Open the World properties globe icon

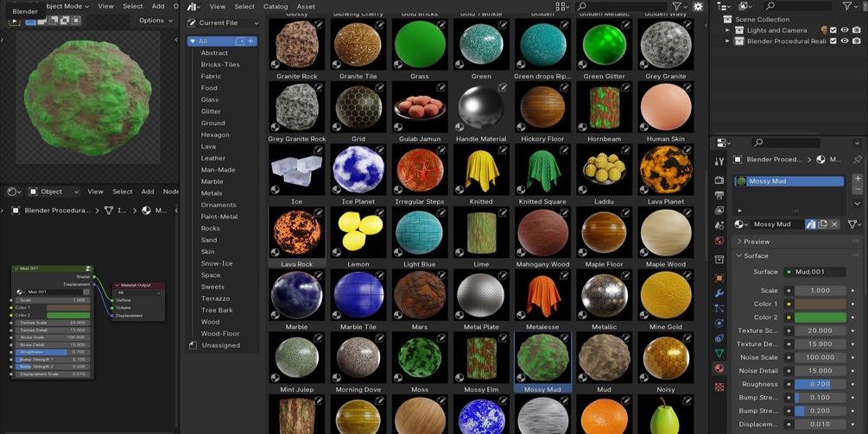(x=719, y=241)
